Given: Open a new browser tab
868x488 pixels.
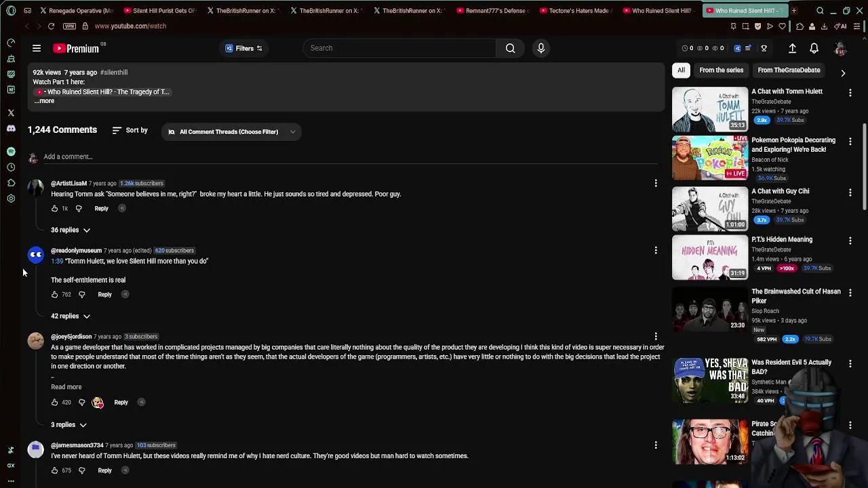Looking at the screenshot, I should pos(793,11).
